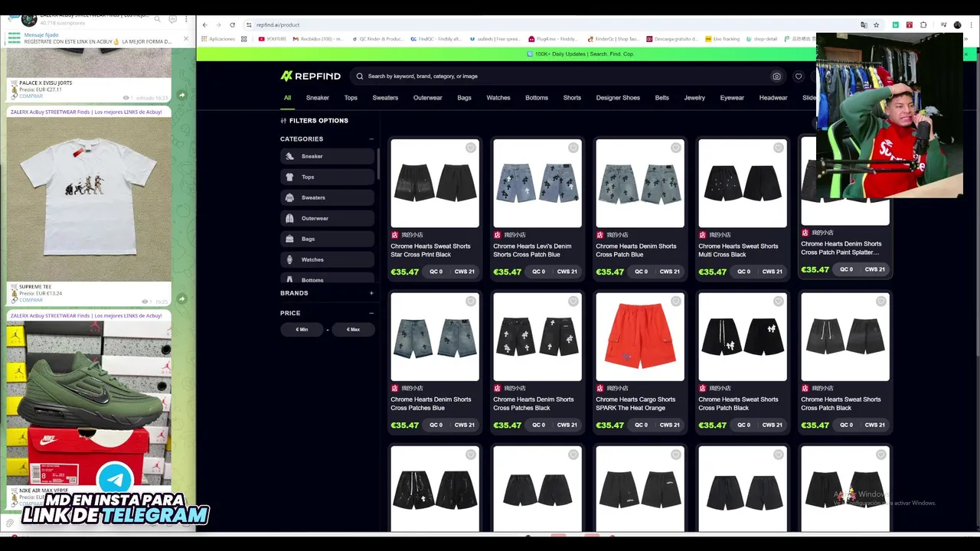Favorite Denim Shorts Cross Patches Black
980x551 pixels.
pos(573,302)
